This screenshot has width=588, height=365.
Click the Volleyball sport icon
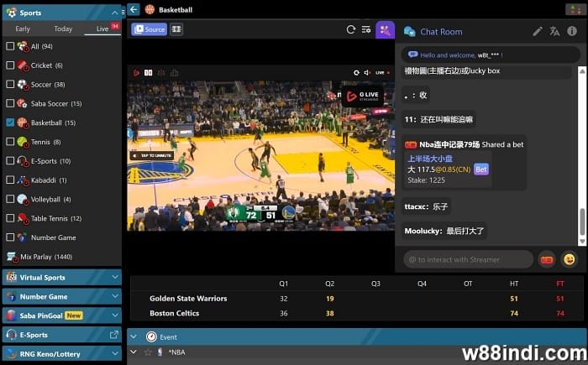point(23,199)
